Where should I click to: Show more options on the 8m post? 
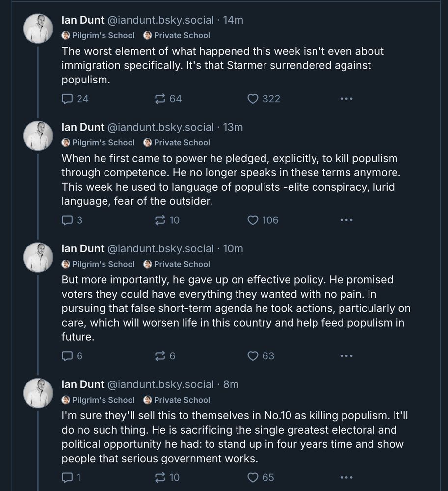(346, 477)
